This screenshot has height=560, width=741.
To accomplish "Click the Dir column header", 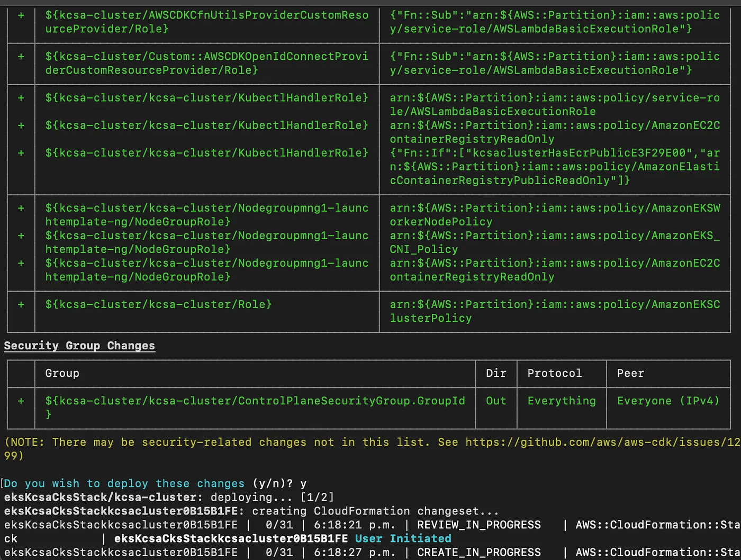I will tap(496, 373).
